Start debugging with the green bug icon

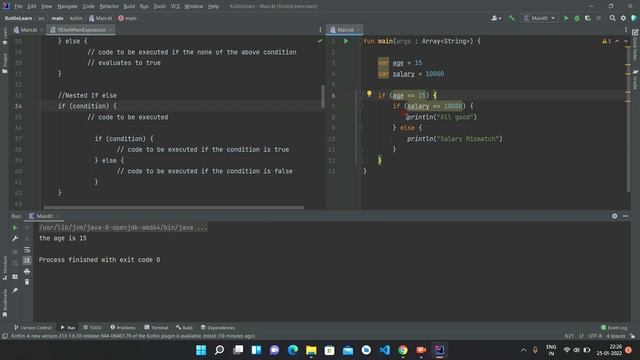click(x=577, y=18)
